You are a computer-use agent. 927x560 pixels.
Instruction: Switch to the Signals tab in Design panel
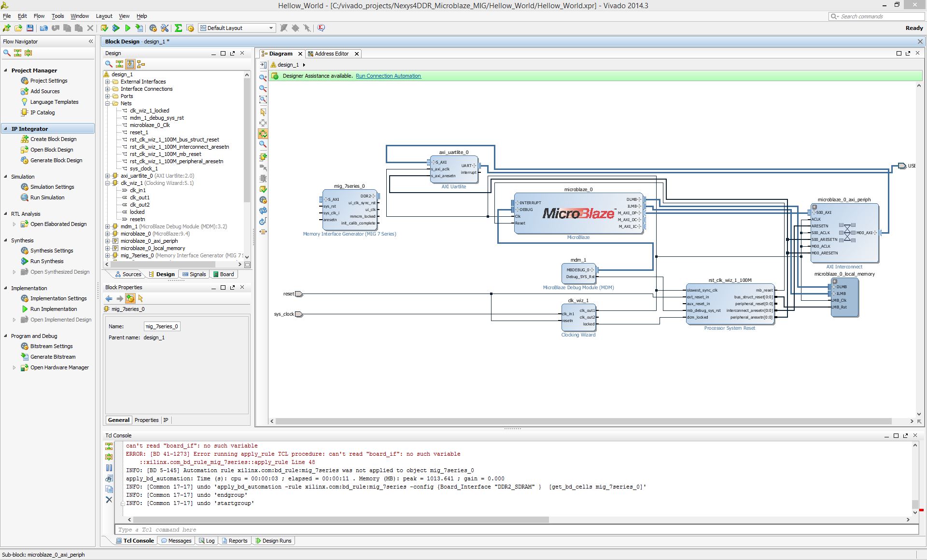[194, 274]
